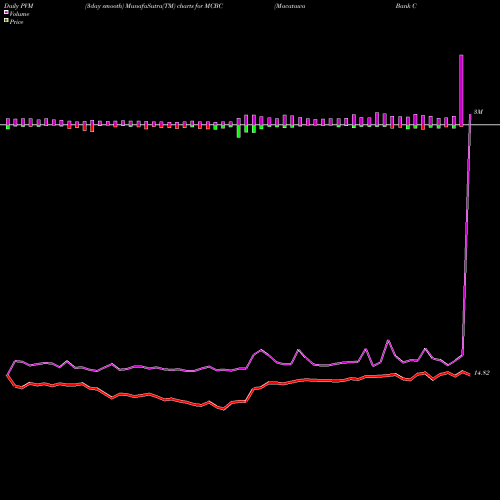
Task: Click the '14.82' price value label
Action: pyautogui.click(x=482, y=373)
